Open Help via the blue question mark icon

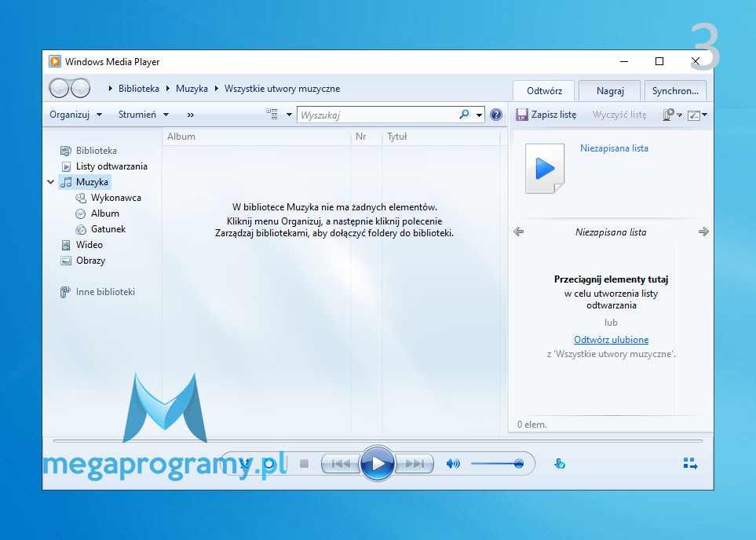[495, 115]
